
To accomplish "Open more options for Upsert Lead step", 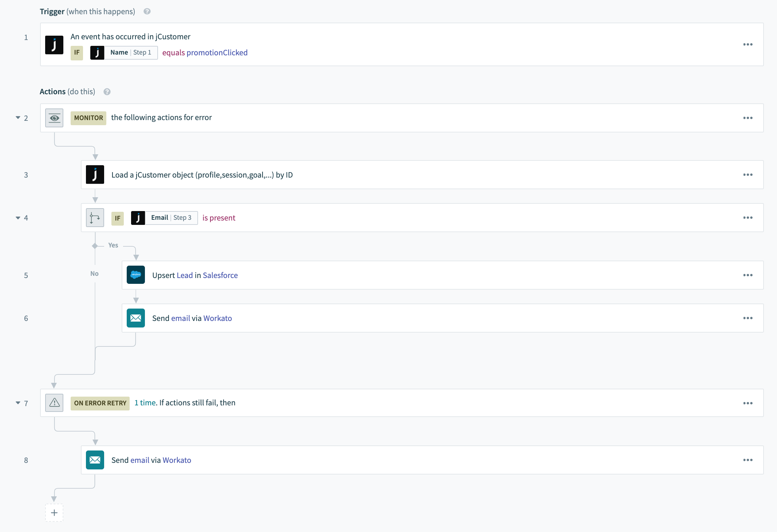I will tap(748, 275).
